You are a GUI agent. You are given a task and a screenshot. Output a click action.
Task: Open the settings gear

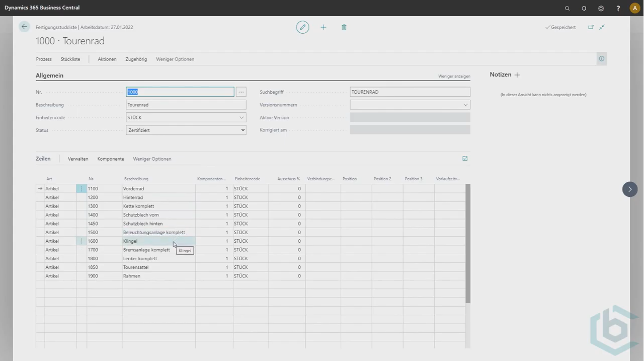601,8
